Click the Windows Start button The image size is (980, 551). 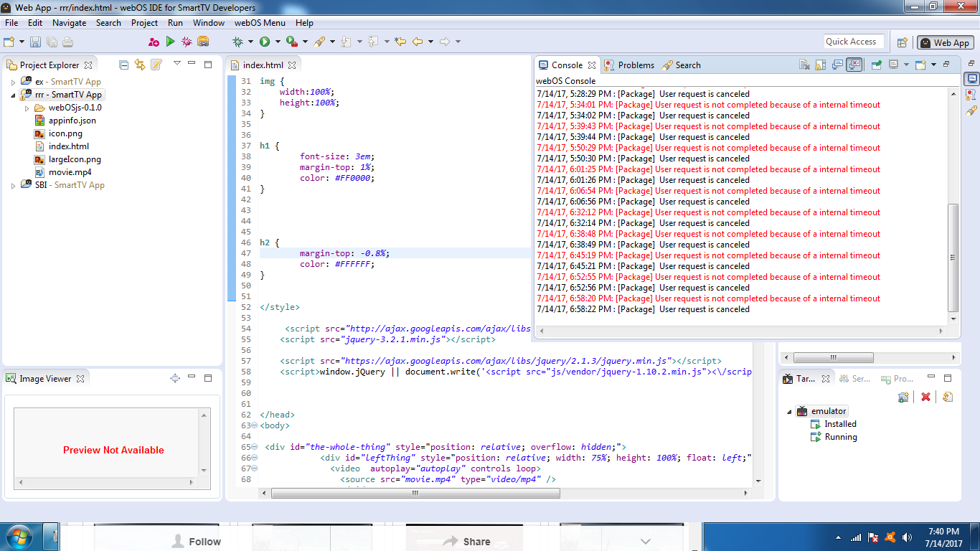[18, 537]
